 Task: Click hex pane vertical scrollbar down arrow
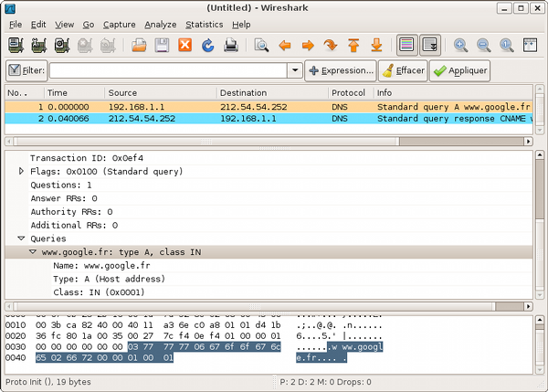click(x=539, y=370)
